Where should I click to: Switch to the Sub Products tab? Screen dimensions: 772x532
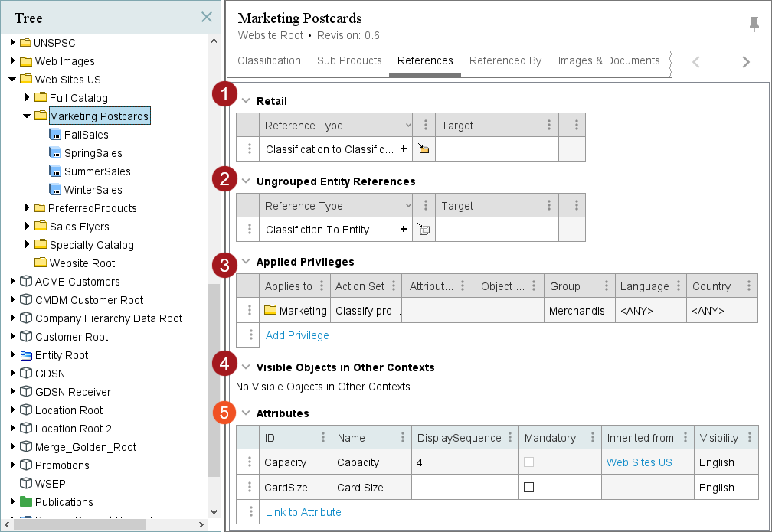[x=349, y=61]
